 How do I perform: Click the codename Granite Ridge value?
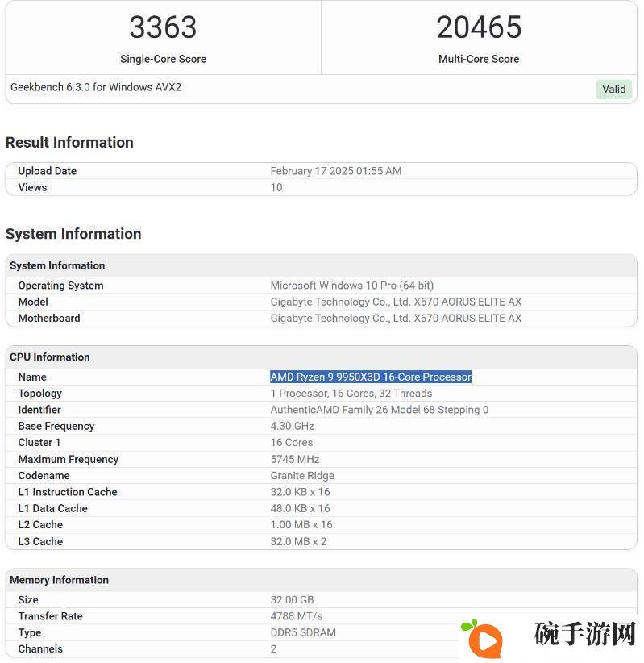pyautogui.click(x=302, y=476)
